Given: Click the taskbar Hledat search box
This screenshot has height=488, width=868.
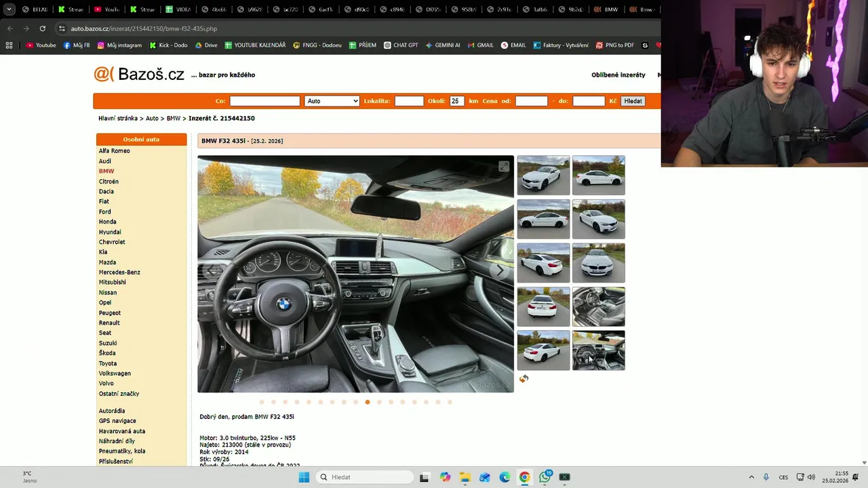Looking at the screenshot, I should coord(366,477).
